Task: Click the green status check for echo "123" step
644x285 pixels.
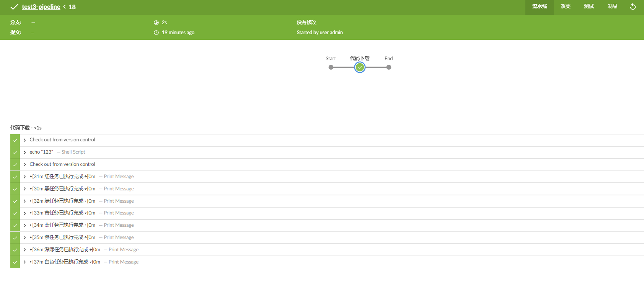Action: tap(15, 152)
